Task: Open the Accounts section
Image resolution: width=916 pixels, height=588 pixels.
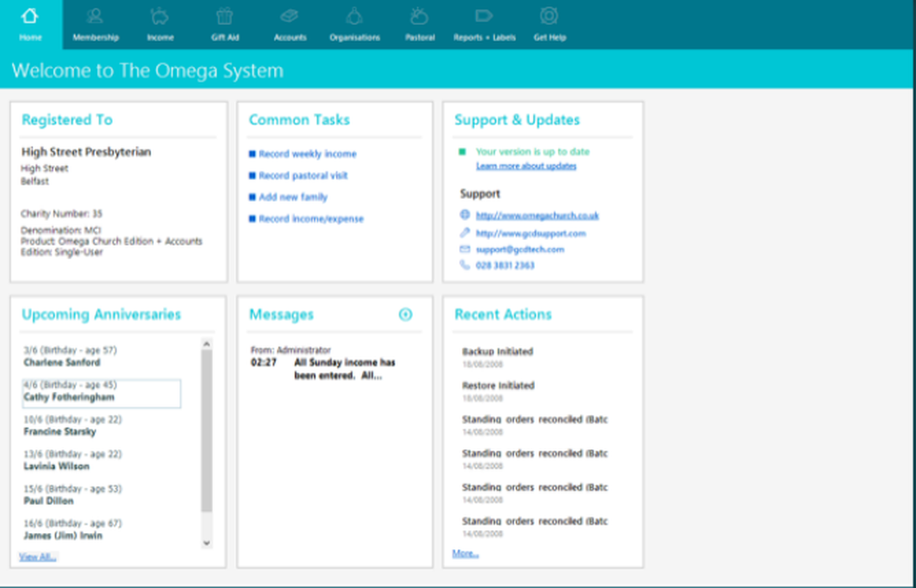Action: click(289, 25)
